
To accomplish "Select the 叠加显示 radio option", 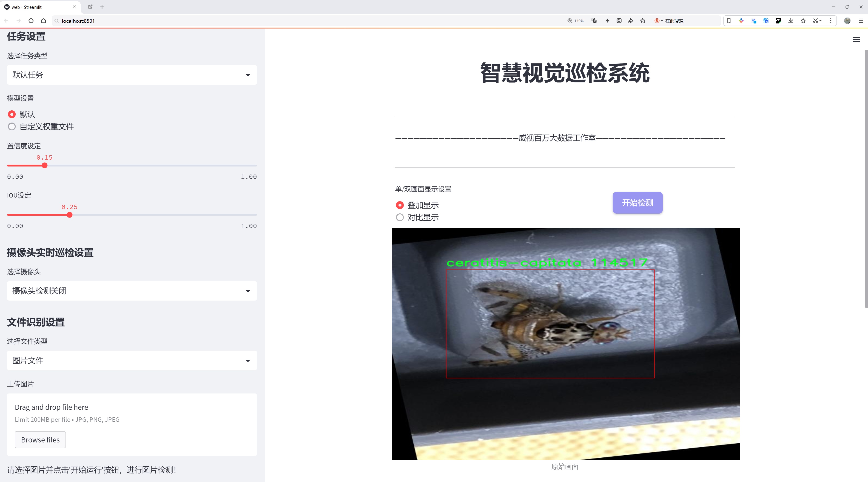I will (400, 205).
